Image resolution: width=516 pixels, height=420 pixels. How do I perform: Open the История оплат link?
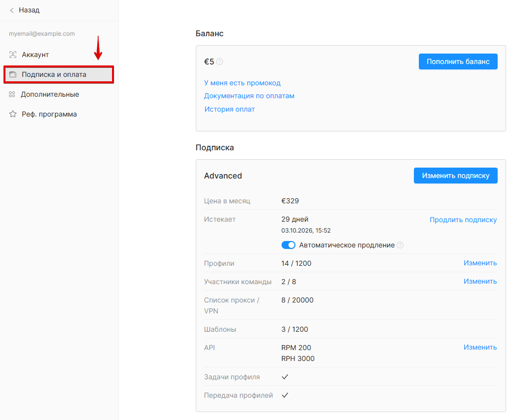click(229, 109)
